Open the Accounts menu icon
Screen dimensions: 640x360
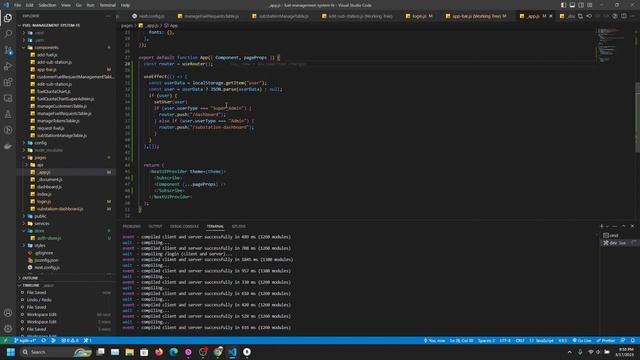8,313
